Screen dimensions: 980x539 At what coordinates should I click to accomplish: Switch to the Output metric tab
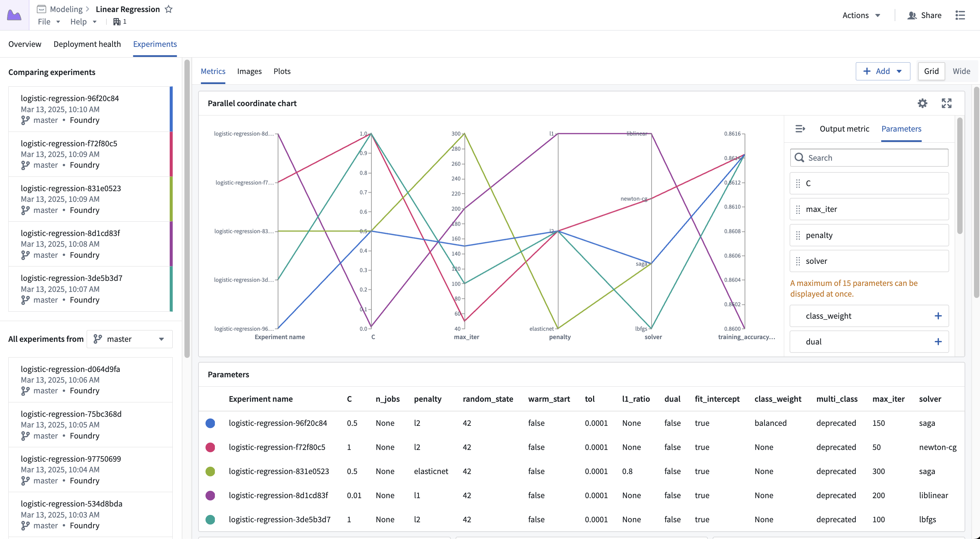click(844, 129)
